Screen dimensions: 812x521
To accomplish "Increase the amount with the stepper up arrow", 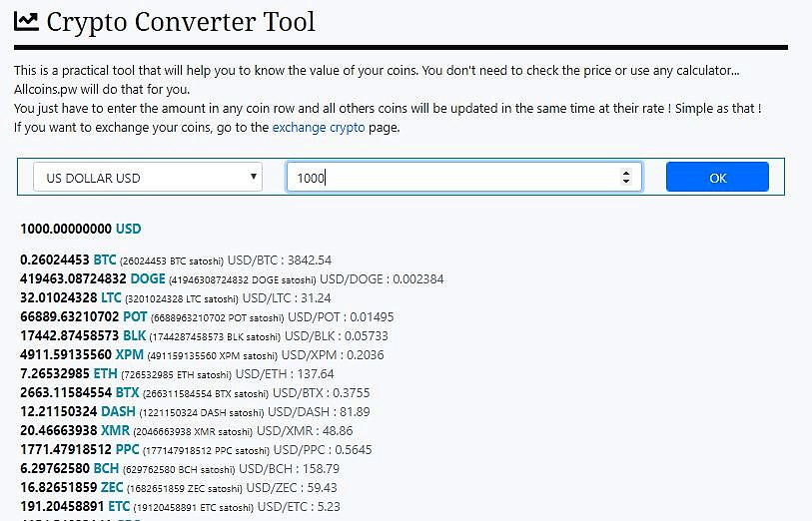I will [626, 173].
